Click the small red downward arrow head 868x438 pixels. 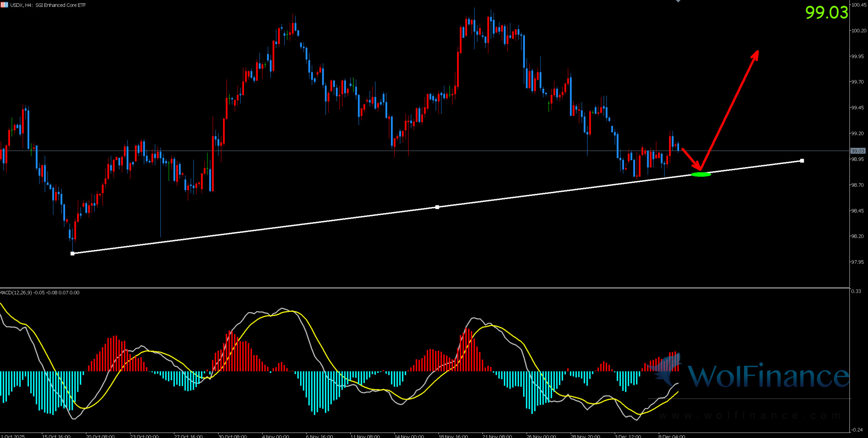[x=698, y=167]
